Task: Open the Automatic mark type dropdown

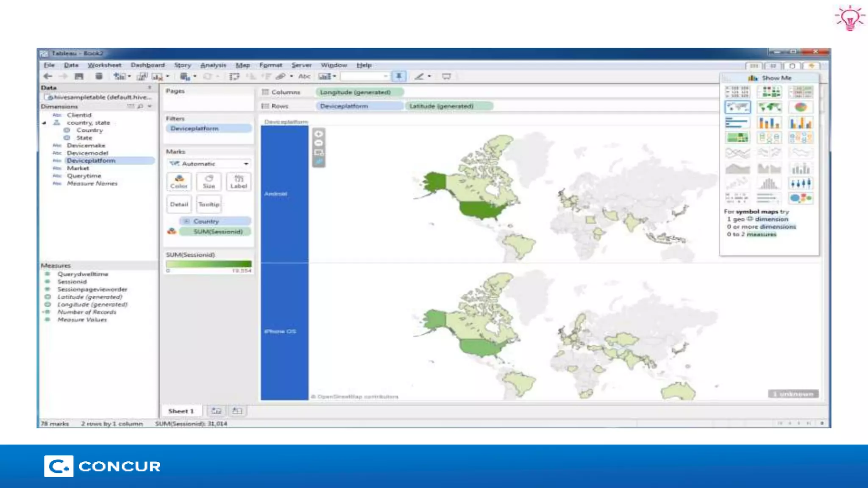Action: coord(209,164)
